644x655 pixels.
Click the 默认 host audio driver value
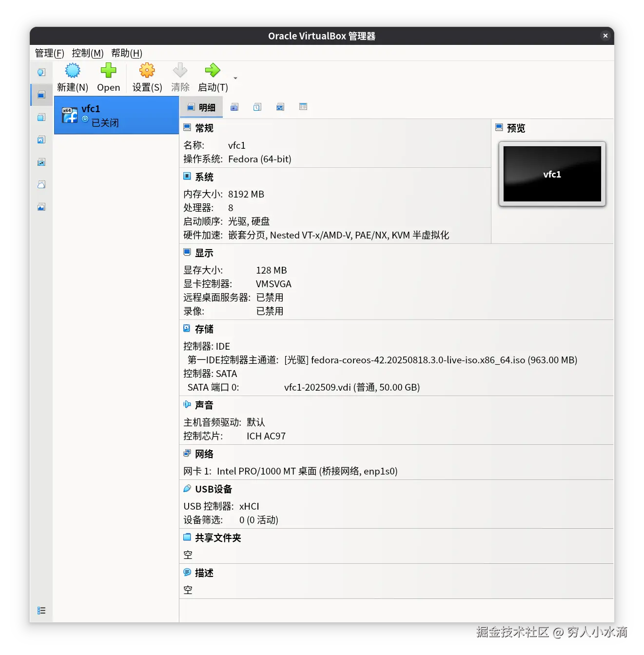256,422
